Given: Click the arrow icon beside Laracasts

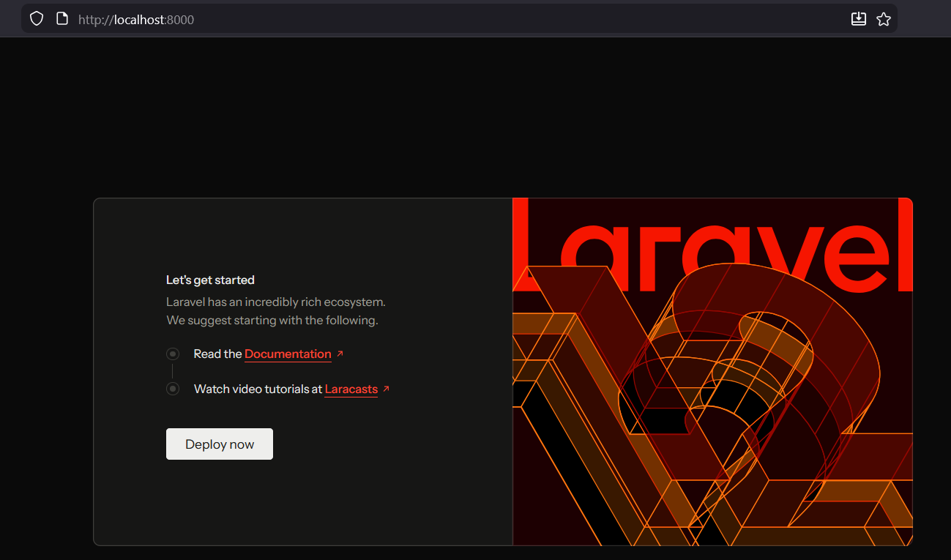Looking at the screenshot, I should tap(387, 389).
